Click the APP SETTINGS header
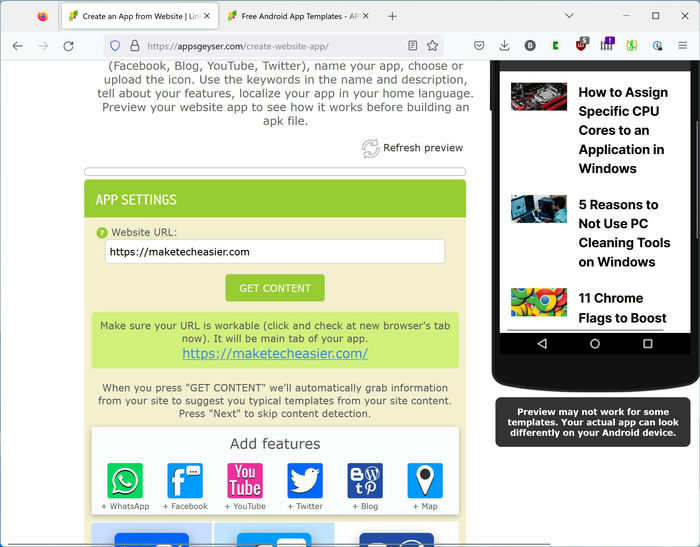The width and height of the screenshot is (700, 547). click(x=275, y=199)
